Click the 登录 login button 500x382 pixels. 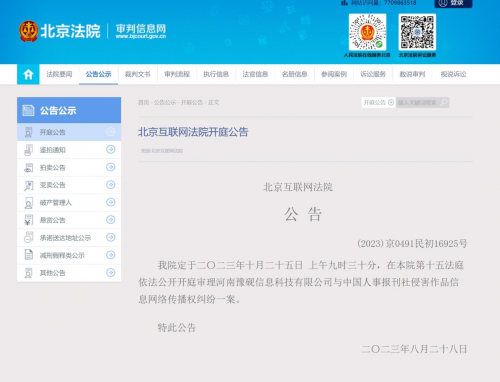(453, 3)
